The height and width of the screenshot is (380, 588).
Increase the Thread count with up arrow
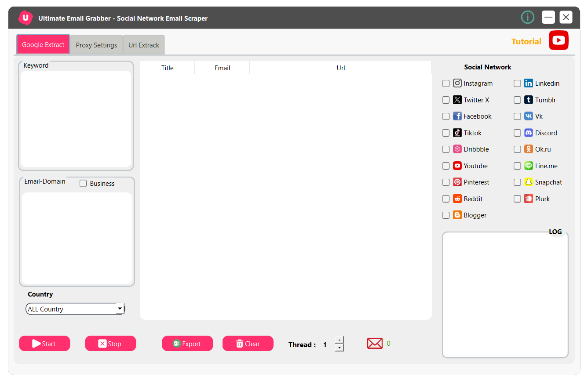pos(340,340)
